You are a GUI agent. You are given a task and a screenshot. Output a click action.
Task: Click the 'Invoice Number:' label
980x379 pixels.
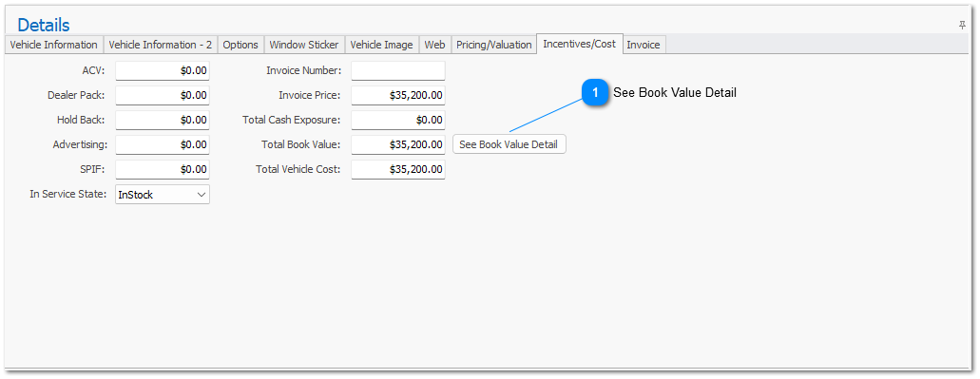(303, 70)
